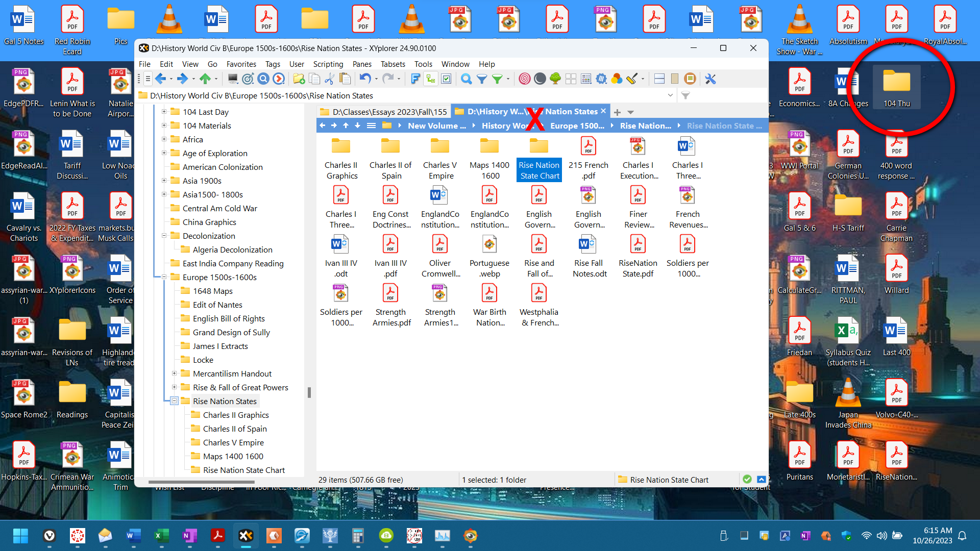The height and width of the screenshot is (551, 980).
Task: Open Find Files magnifier icon
Action: coord(465,79)
